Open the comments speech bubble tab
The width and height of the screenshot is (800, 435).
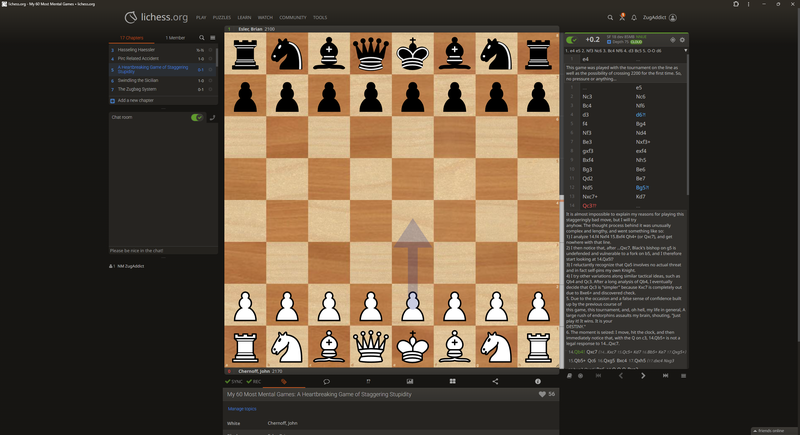tap(327, 381)
